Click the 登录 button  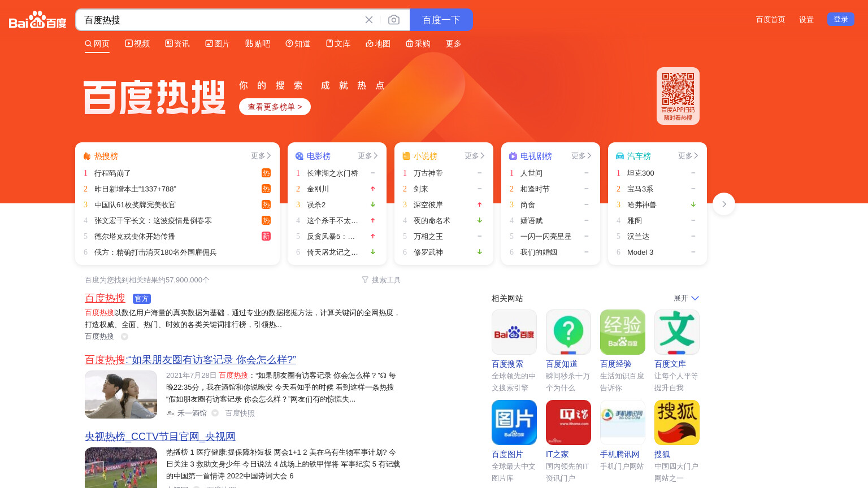(x=841, y=19)
